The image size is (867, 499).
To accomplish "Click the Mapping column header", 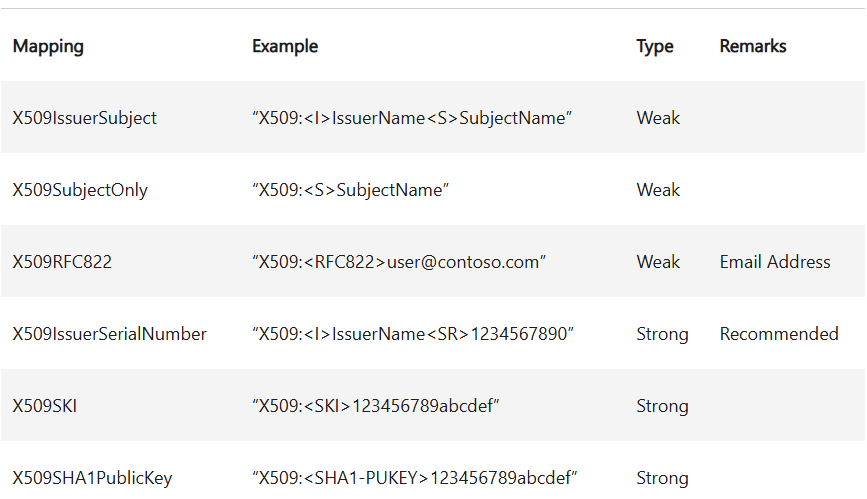I will point(48,46).
